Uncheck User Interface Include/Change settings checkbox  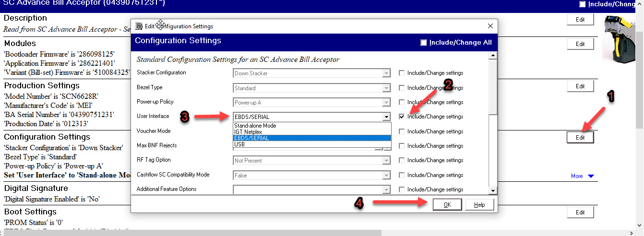pyautogui.click(x=402, y=117)
